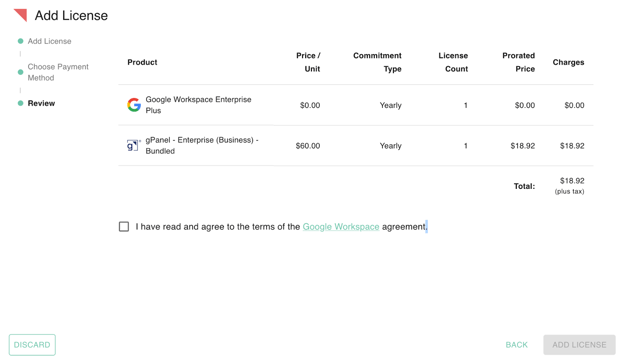The width and height of the screenshot is (624, 361).
Task: Click the DISCARD button
Action: (x=32, y=345)
